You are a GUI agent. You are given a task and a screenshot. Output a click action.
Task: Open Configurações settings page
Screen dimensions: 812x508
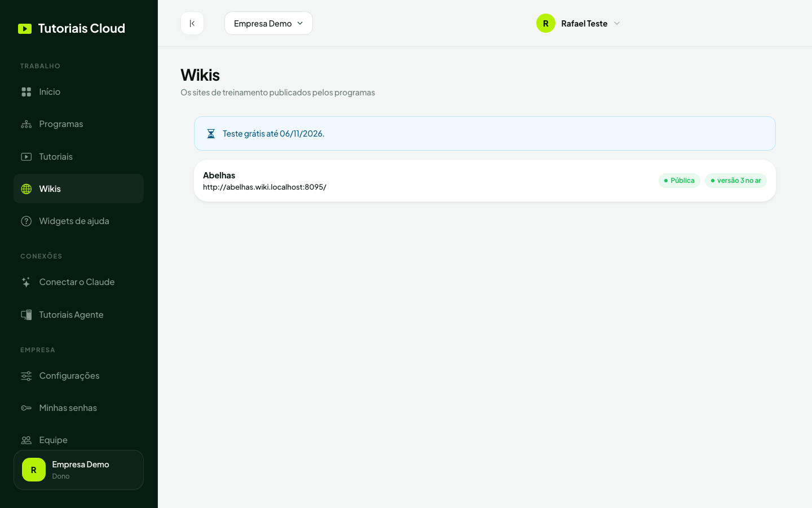(x=78, y=376)
